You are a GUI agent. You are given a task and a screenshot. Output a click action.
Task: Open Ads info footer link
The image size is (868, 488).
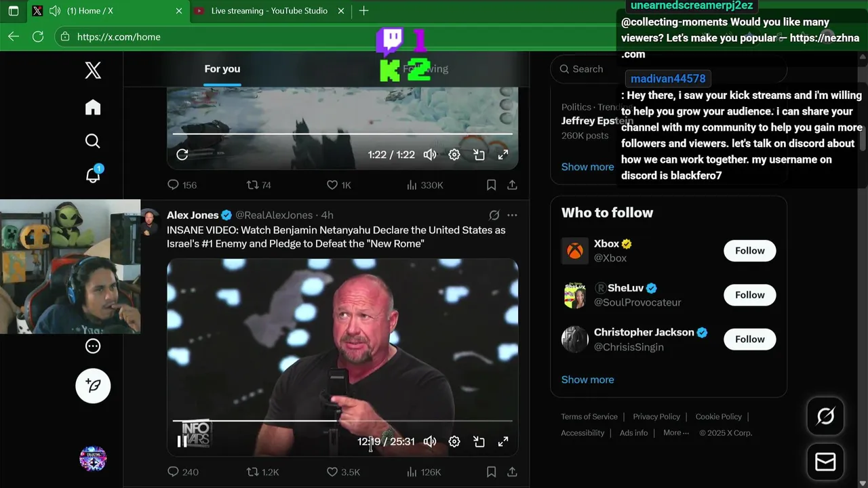pyautogui.click(x=633, y=433)
